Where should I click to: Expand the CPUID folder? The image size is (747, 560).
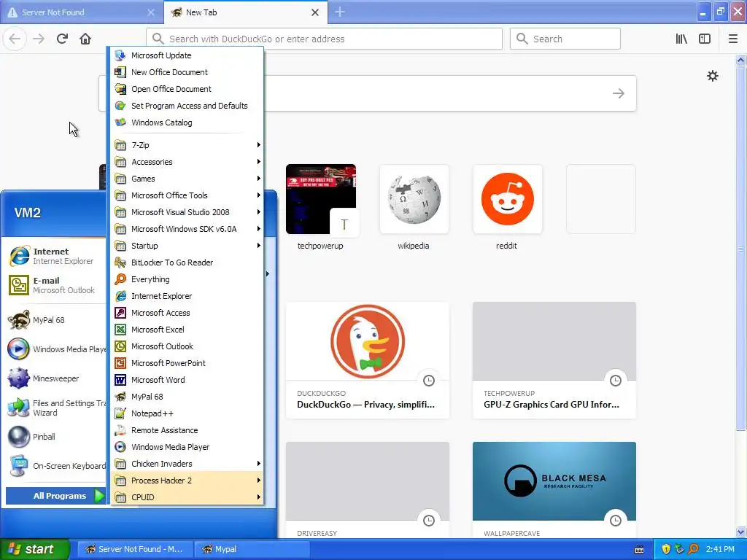coord(187,497)
